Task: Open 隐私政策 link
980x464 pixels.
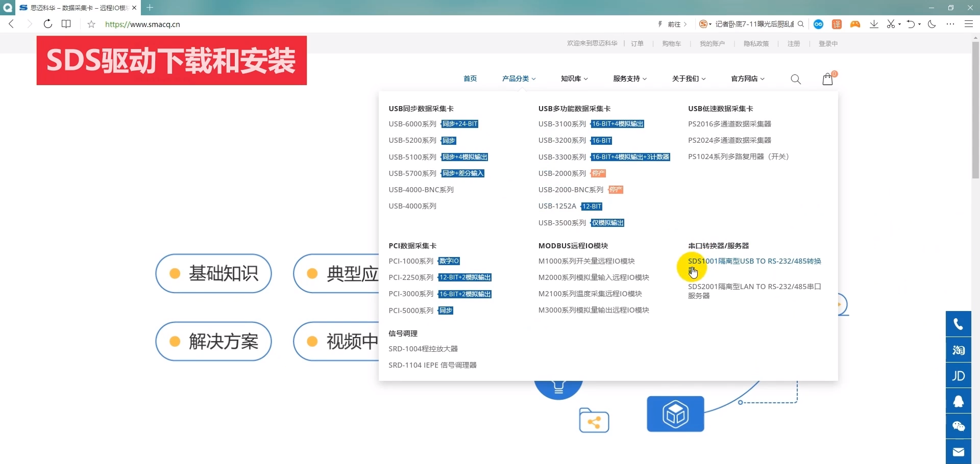Action: pyautogui.click(x=756, y=44)
